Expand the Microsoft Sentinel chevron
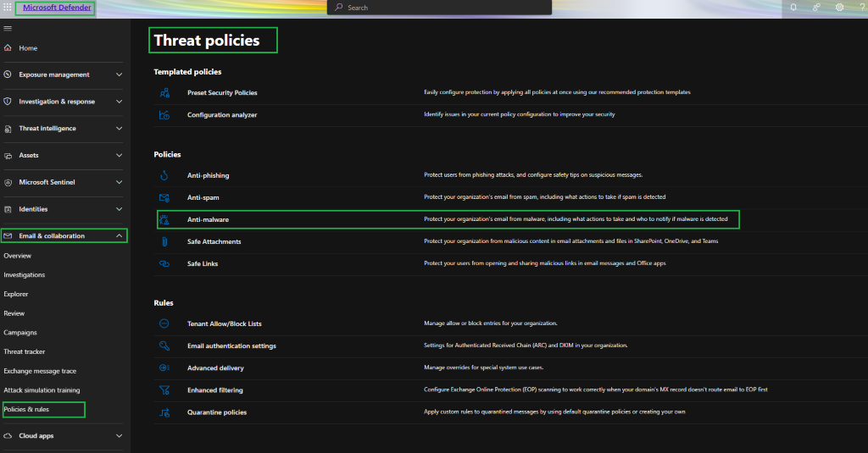868x453 pixels. pos(119,182)
